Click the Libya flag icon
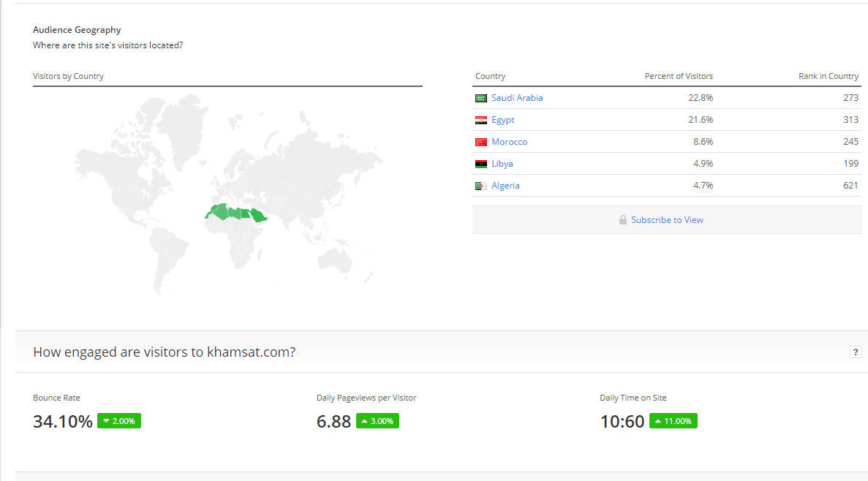The image size is (868, 481). (481, 164)
